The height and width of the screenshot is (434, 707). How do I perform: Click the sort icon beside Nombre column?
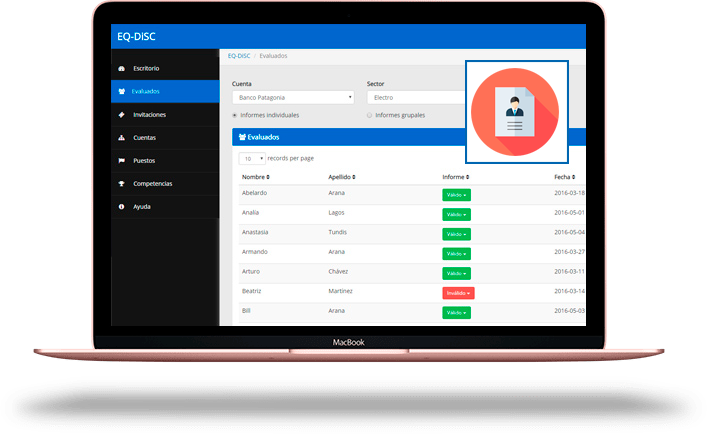pyautogui.click(x=268, y=177)
